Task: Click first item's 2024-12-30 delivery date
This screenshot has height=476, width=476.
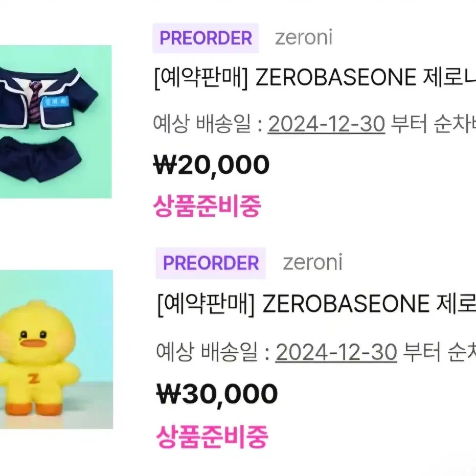Action: 326,124
